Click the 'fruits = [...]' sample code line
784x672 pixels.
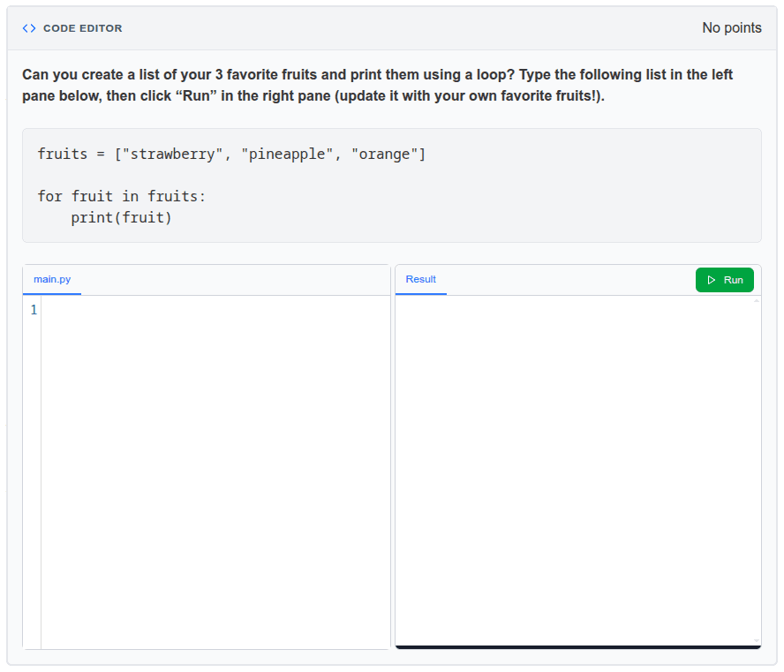point(231,154)
